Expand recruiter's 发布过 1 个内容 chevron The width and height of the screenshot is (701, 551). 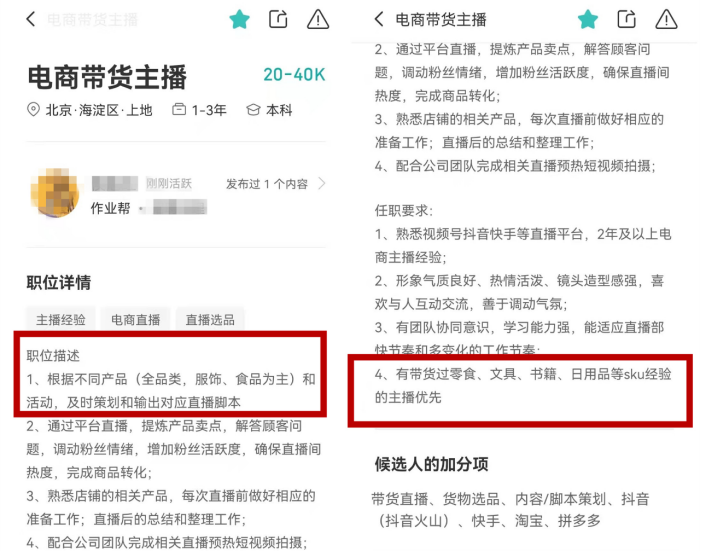point(321,183)
